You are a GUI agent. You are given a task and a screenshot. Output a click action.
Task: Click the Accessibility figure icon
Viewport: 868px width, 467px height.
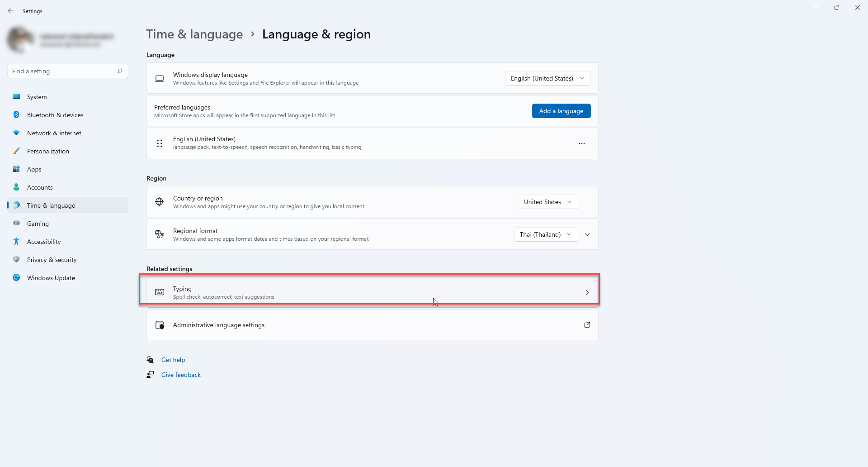coord(16,242)
